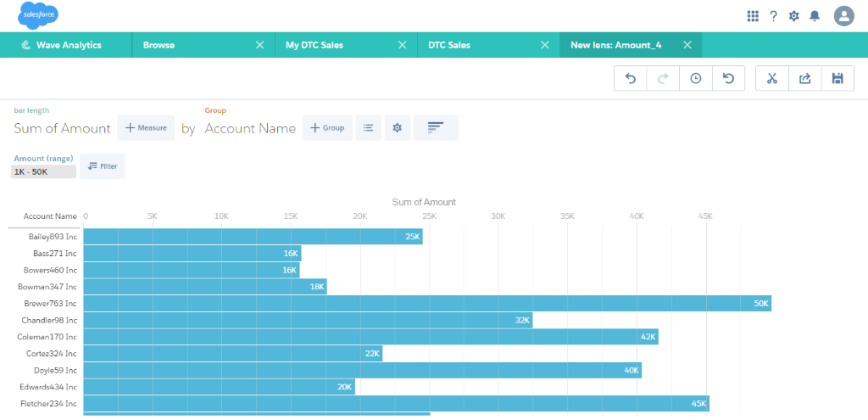Click the Fletcher234 Inc 45K bar

click(397, 403)
